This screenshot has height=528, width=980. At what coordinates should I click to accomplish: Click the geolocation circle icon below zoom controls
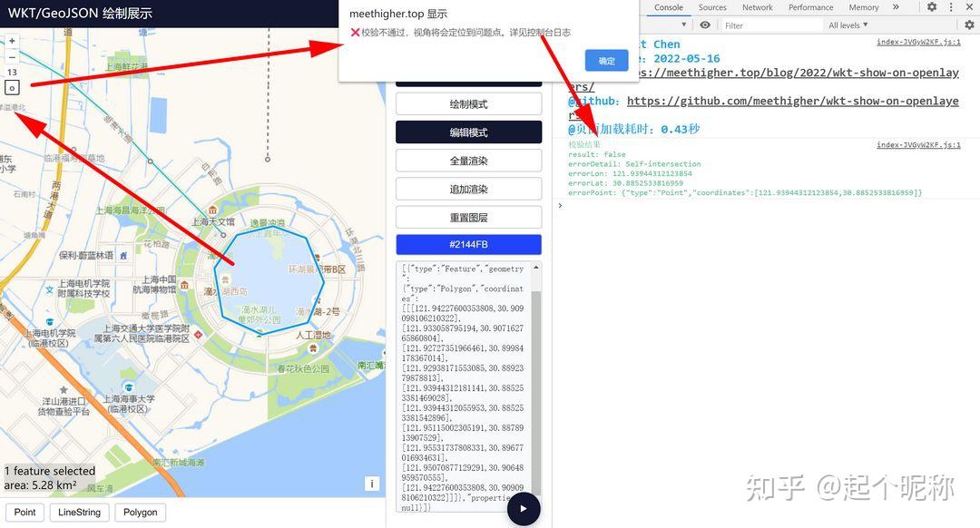pyautogui.click(x=11, y=87)
